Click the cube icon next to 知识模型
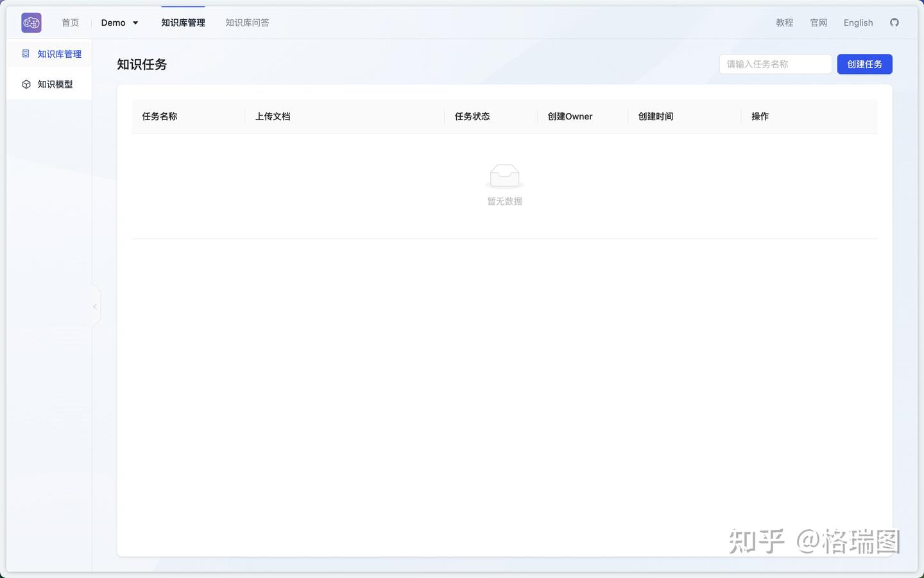 26,83
